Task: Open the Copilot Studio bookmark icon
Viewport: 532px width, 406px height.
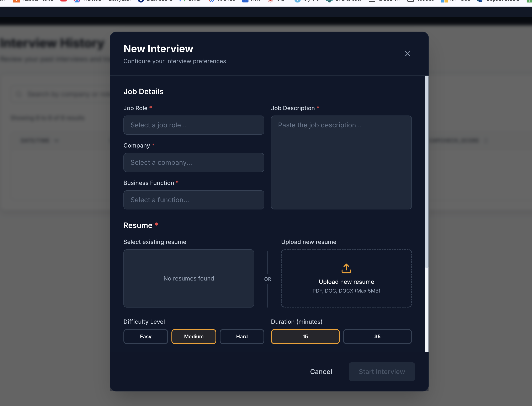Action: [480, 1]
